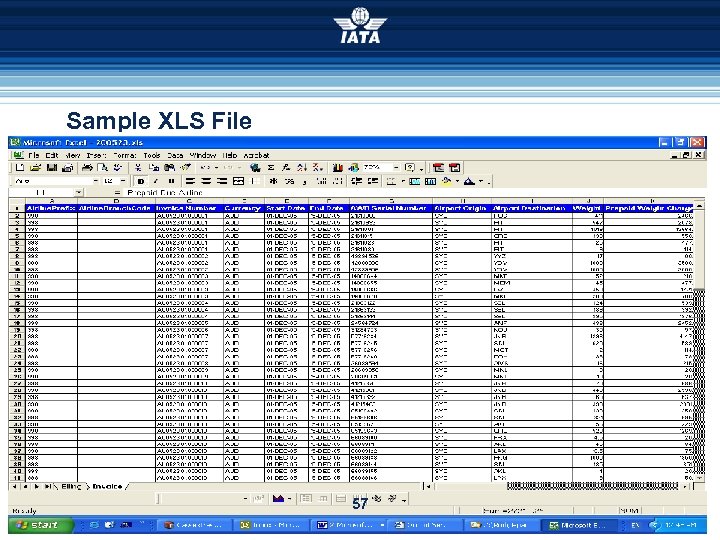Click the Copy icon
The height and width of the screenshot is (540, 720).
click(x=154, y=168)
